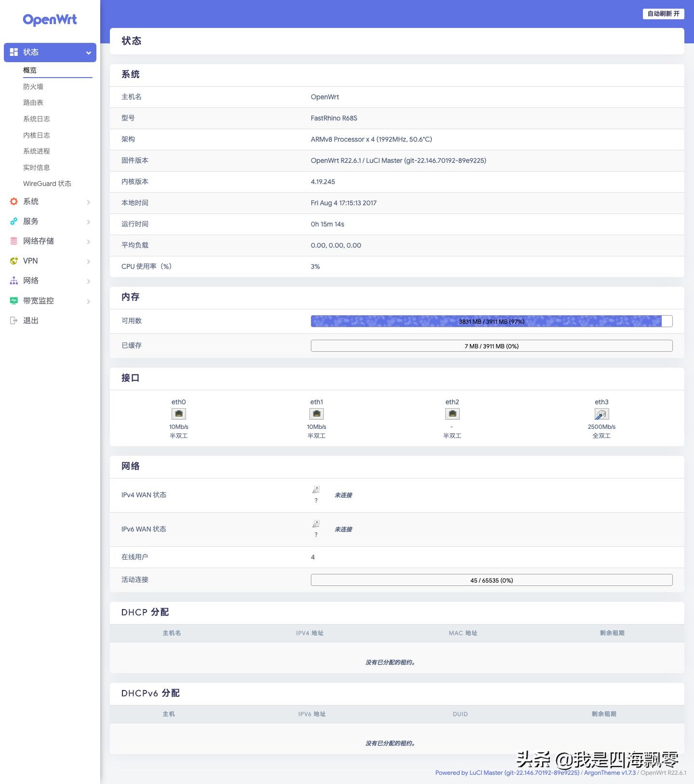The width and height of the screenshot is (694, 784).
Task: Click the DHCPv6 DUID column header
Action: click(460, 714)
